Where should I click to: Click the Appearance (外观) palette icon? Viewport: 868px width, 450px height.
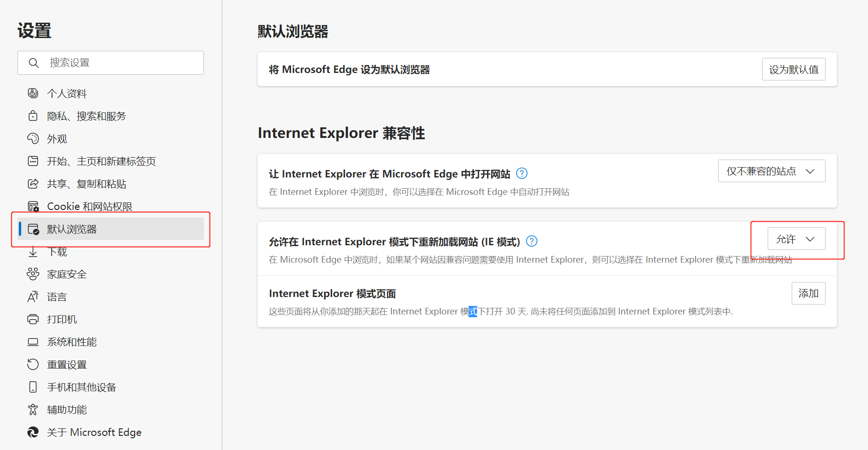point(33,138)
